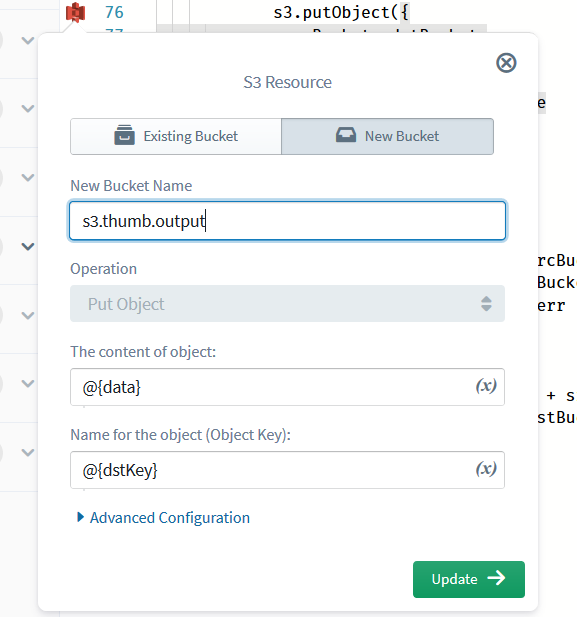577x617 pixels.
Task: Click line number 76 in the editor gutter
Action: click(x=114, y=12)
